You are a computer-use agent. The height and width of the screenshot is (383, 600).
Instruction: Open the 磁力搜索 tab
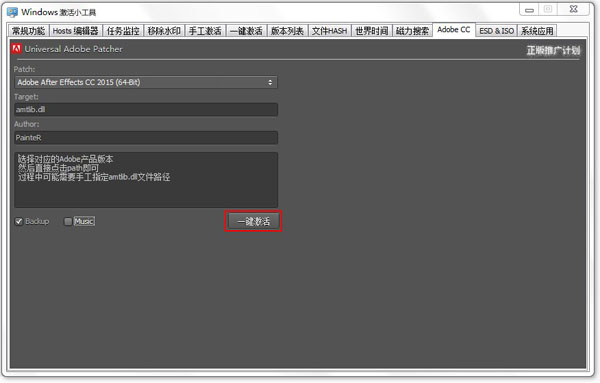[412, 31]
